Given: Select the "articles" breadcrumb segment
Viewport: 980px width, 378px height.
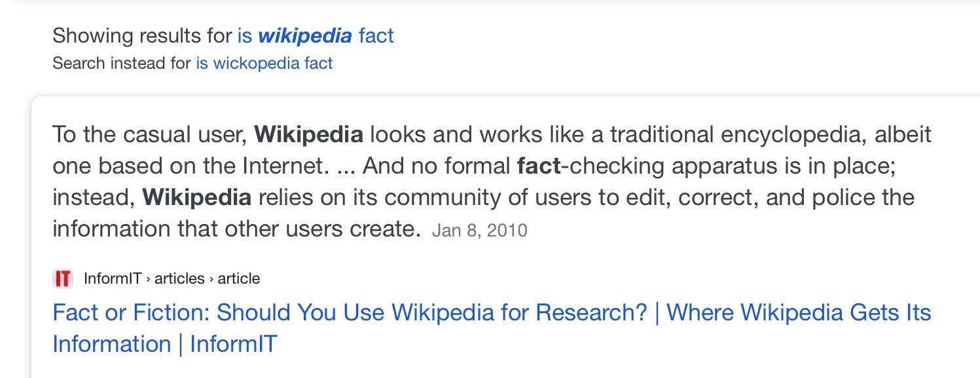Looking at the screenshot, I should coord(179,278).
